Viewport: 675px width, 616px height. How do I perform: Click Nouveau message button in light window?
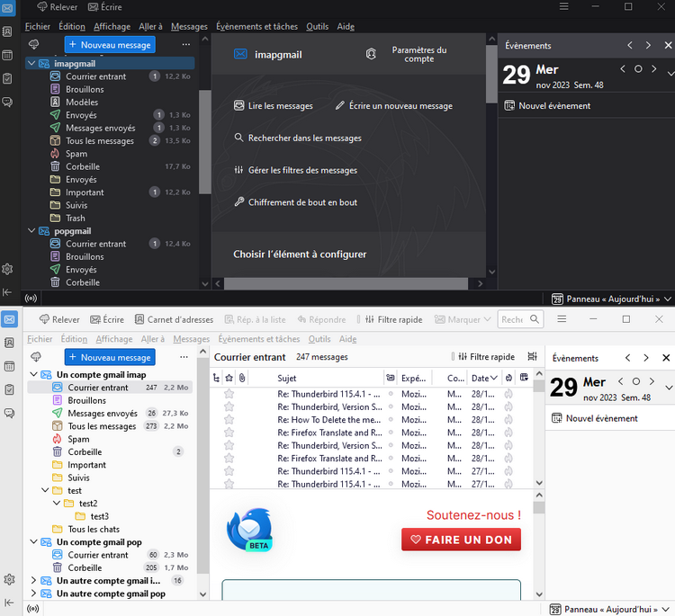click(x=110, y=357)
